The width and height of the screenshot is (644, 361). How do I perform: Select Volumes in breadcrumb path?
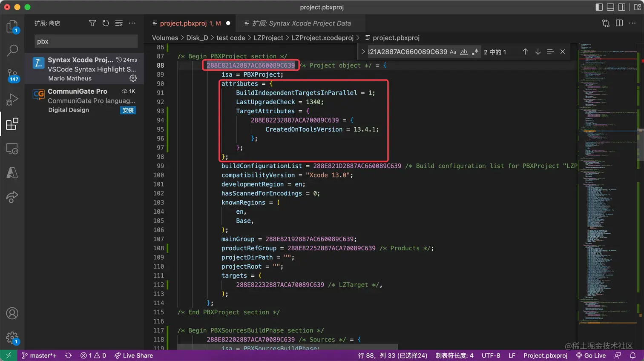[x=165, y=38]
